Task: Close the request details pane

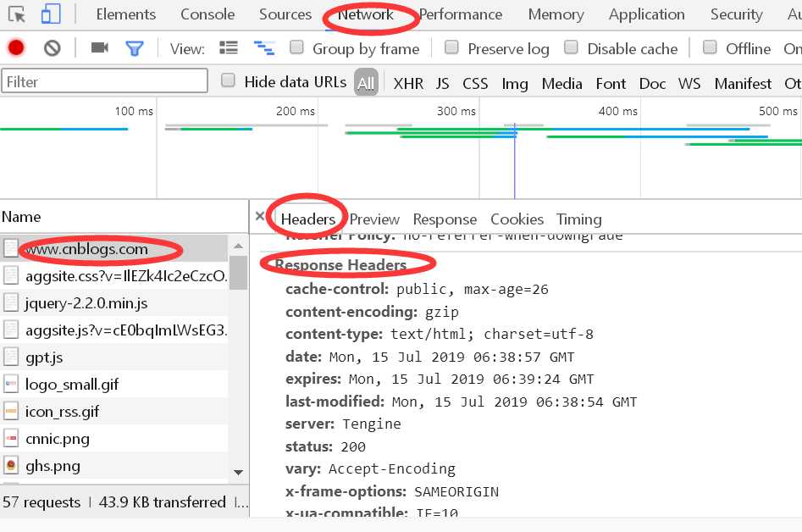Action: [260, 216]
